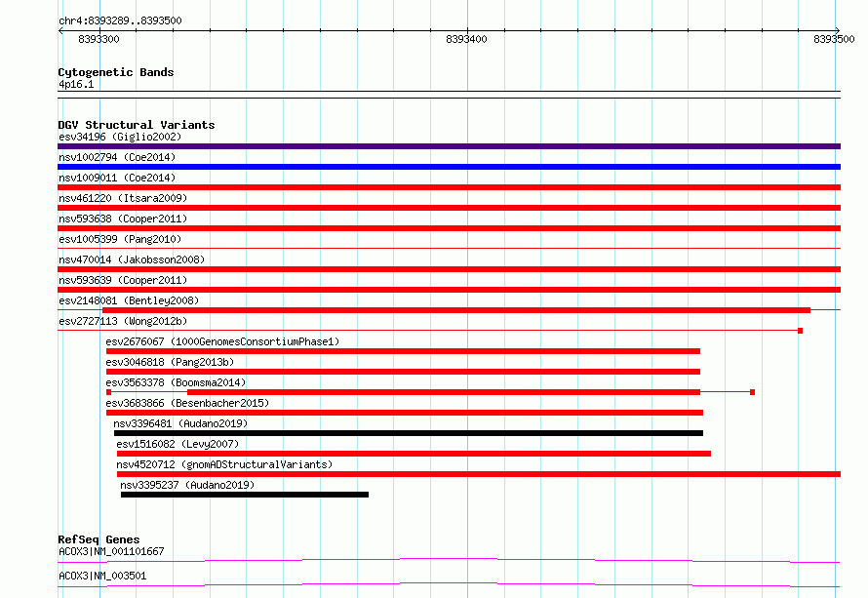Open nsv1009011 (Coe2014) variant label
The width and height of the screenshot is (868, 598).
tap(117, 178)
